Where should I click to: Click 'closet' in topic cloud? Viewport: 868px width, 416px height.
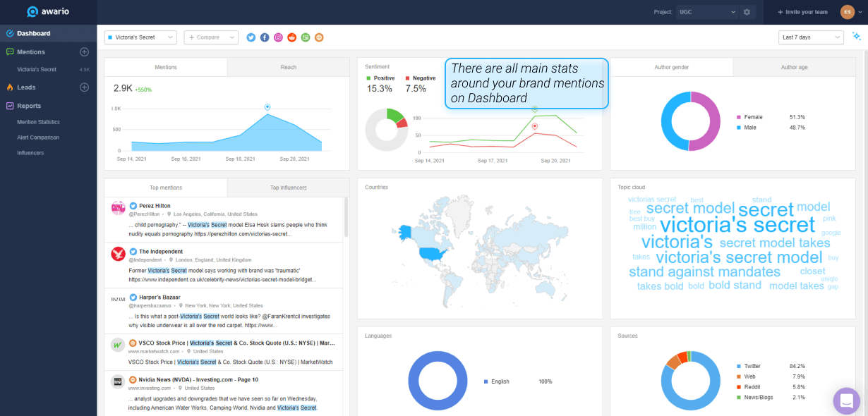click(812, 271)
